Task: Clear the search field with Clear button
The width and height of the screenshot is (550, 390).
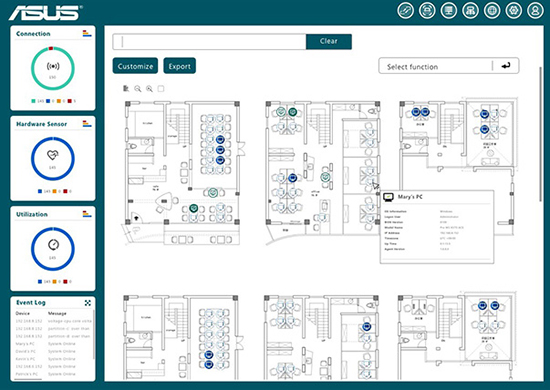Action: tap(329, 41)
